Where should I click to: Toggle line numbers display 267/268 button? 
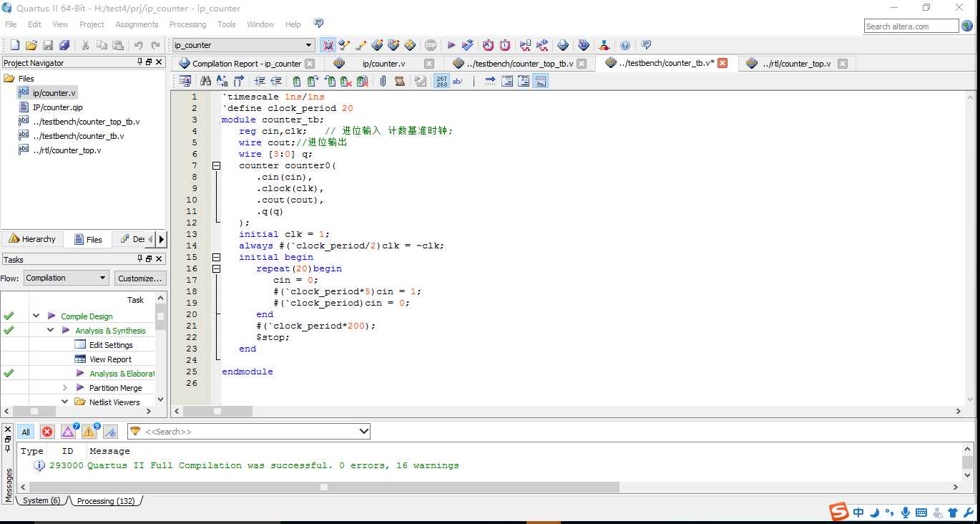click(441, 81)
